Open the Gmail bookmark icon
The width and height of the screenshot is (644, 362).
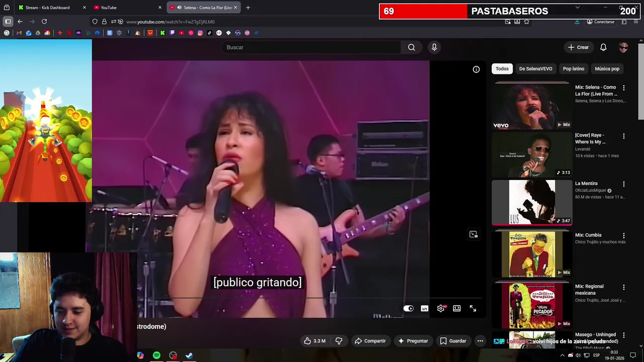[x=19, y=33]
